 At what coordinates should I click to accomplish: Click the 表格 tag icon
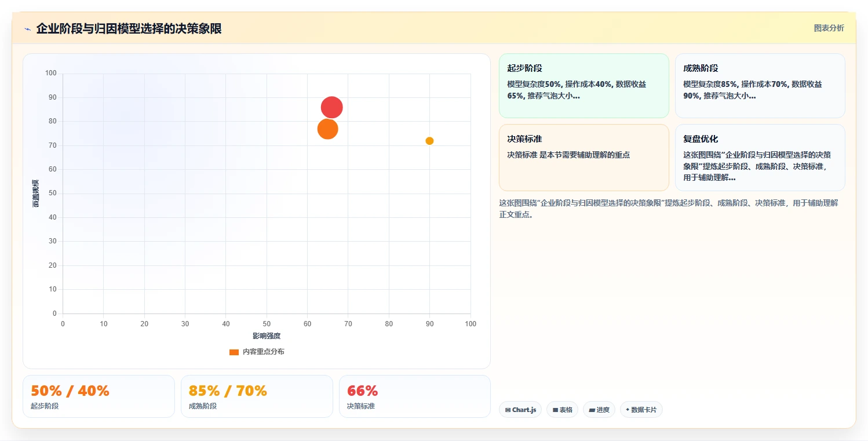pos(555,410)
